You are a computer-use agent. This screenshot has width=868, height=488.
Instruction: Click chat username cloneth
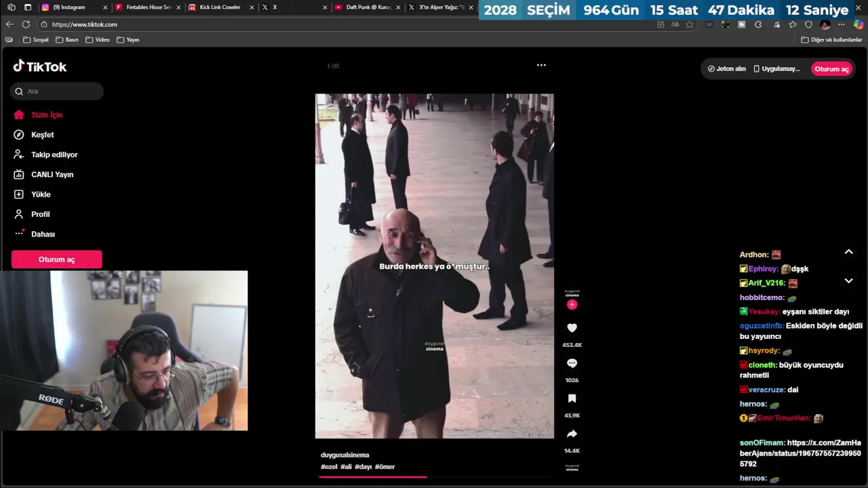(x=762, y=365)
